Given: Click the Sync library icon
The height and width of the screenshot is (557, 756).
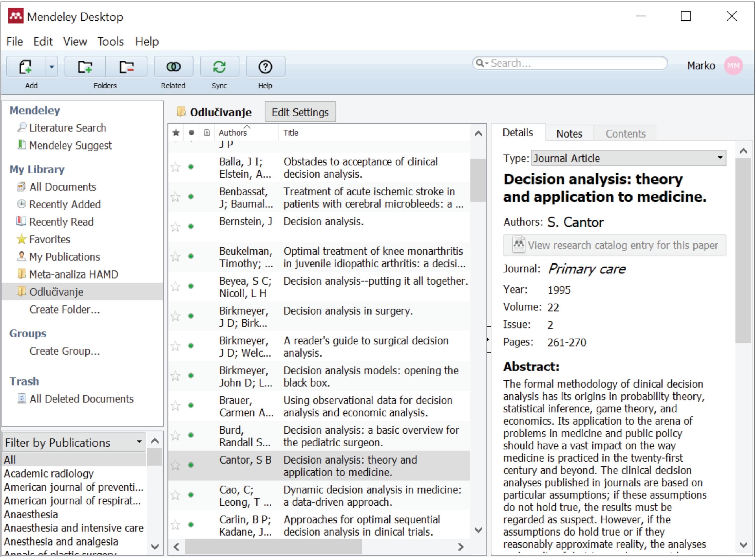Looking at the screenshot, I should click(x=219, y=66).
